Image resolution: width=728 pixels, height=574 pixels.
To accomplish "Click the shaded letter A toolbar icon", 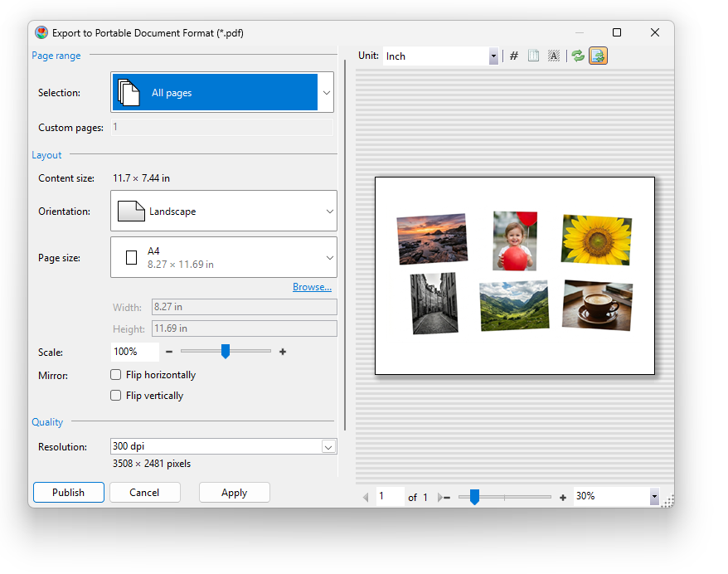I will [x=554, y=56].
